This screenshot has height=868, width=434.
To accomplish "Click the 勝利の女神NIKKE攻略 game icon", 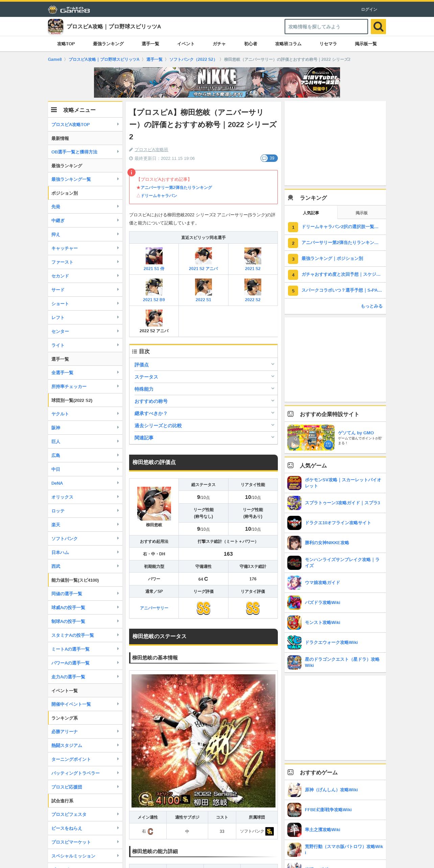I will [x=294, y=543].
